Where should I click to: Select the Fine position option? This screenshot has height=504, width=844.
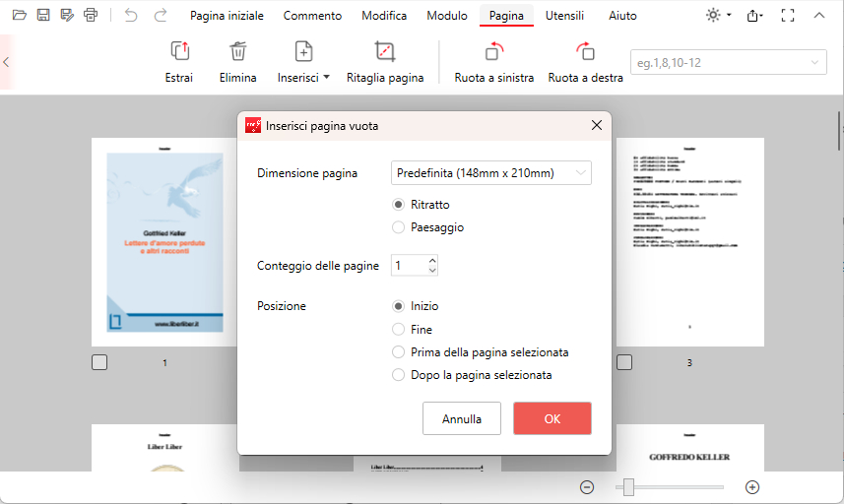click(x=413, y=329)
